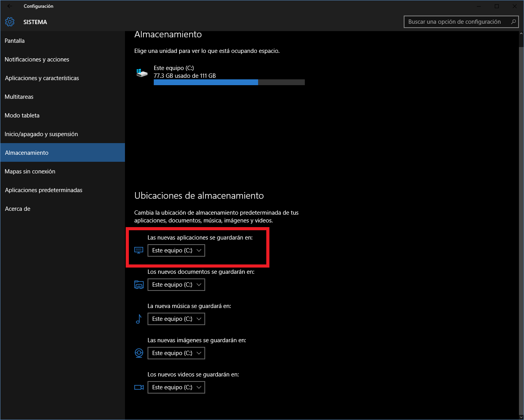Go to the Pantalla section
Viewport: 524px width, 420px height.
point(15,41)
